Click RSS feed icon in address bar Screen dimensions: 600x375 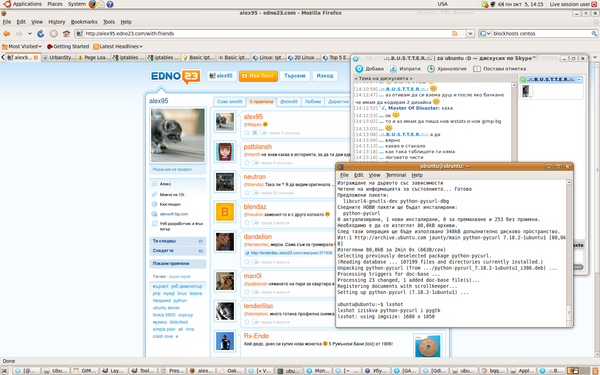(x=455, y=34)
